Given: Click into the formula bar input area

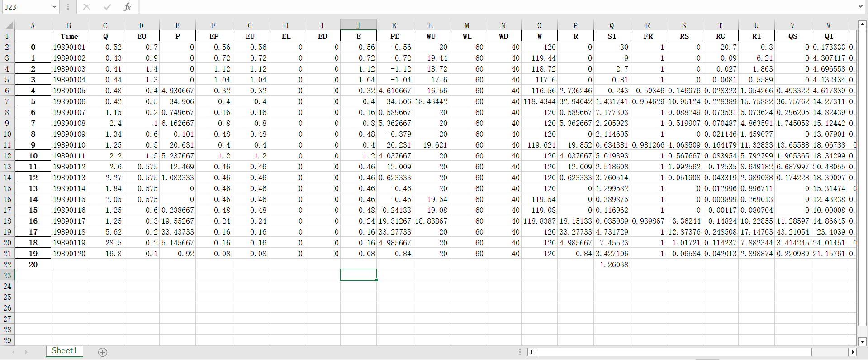Looking at the screenshot, I should (x=452, y=7).
